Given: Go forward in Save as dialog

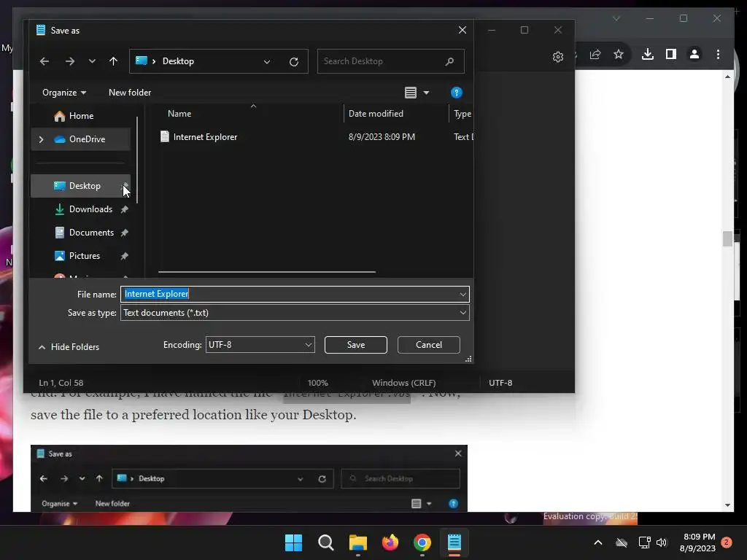Looking at the screenshot, I should [x=69, y=61].
